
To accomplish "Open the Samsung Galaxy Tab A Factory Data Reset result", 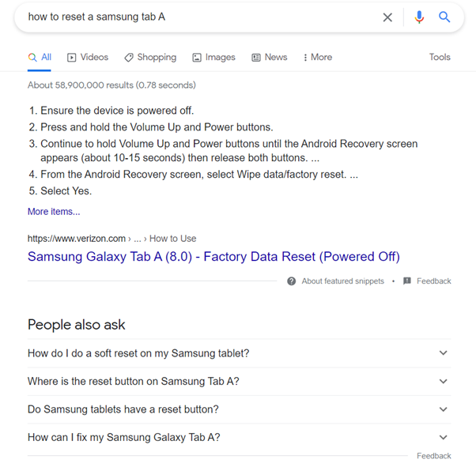I will [213, 257].
